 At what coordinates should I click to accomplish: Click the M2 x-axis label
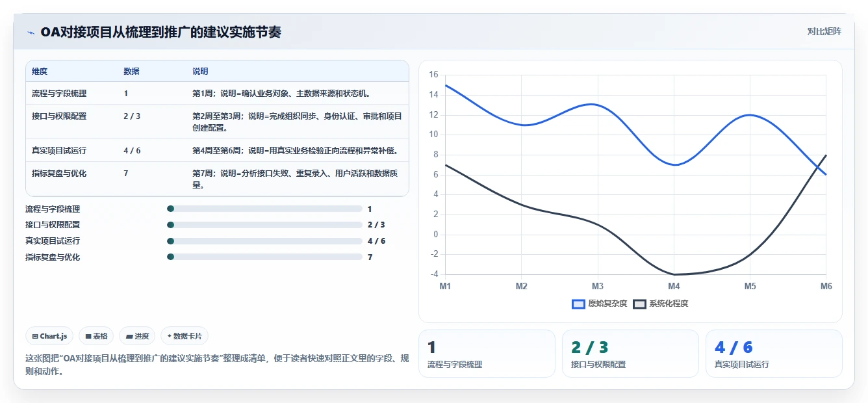tap(521, 286)
